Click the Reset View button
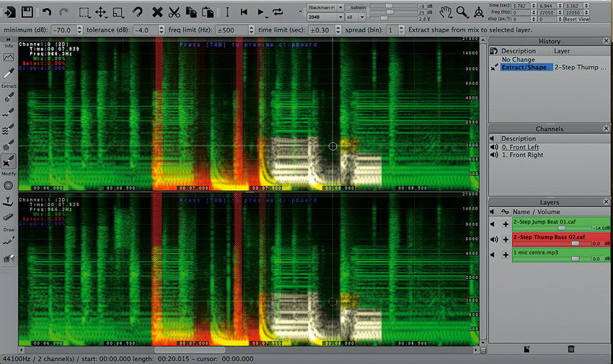The width and height of the screenshot is (613, 364). (576, 19)
